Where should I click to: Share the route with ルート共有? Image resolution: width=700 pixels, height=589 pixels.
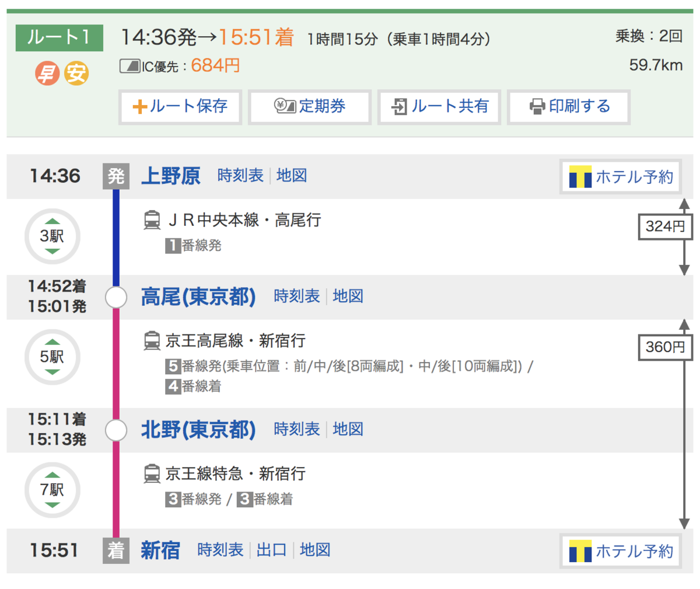click(x=439, y=107)
